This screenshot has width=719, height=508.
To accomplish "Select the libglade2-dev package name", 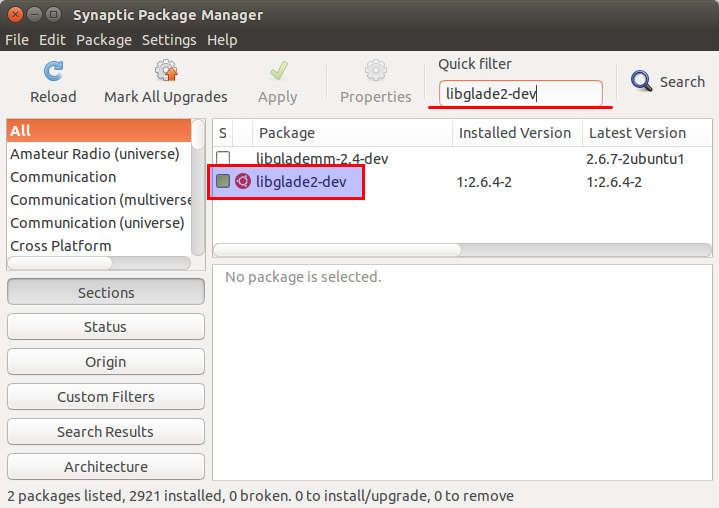I will (x=301, y=182).
